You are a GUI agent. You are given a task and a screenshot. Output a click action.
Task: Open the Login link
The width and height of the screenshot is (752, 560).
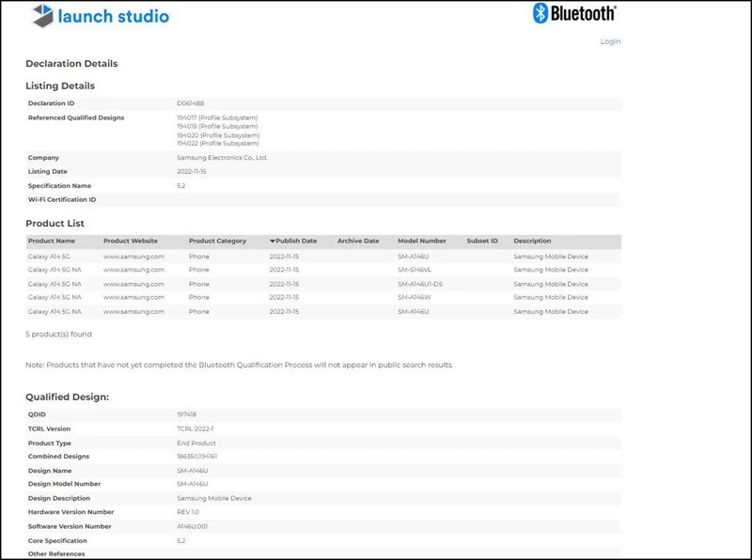coord(610,41)
